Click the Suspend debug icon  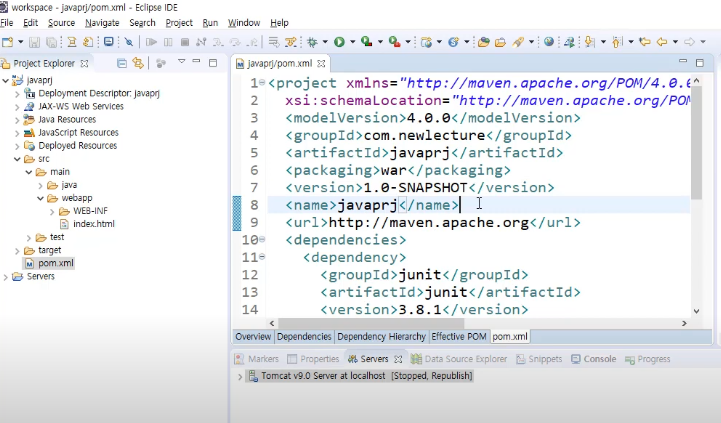[x=168, y=42]
